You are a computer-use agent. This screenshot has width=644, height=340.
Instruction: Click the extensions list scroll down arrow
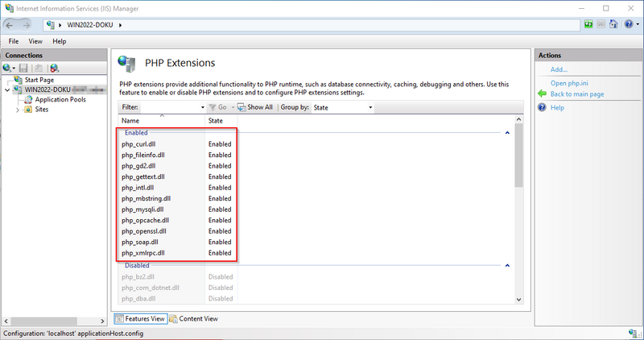click(518, 301)
